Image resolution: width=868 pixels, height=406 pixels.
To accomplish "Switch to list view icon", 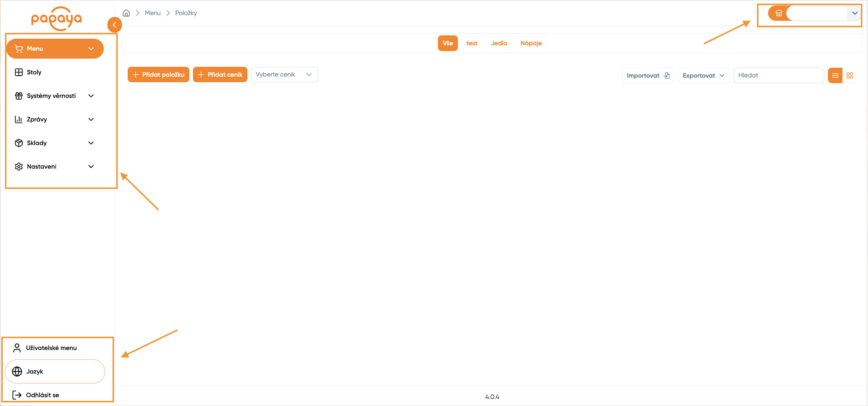I will coord(835,76).
